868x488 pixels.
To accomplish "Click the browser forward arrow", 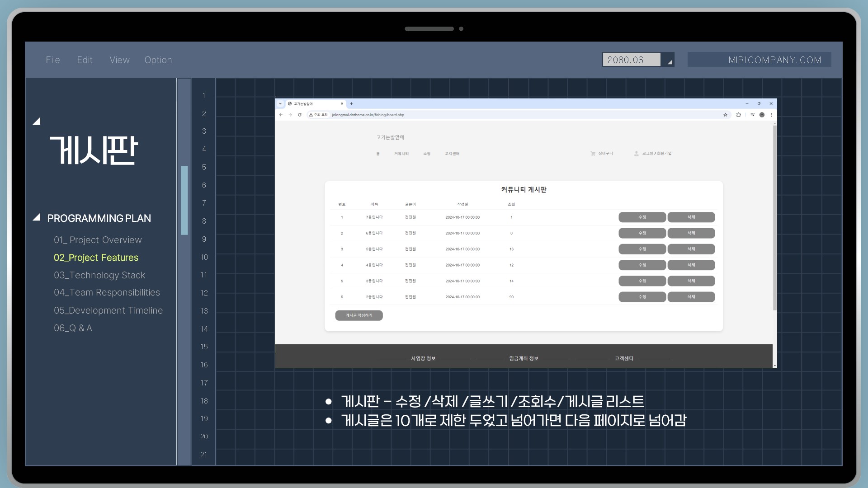I will tap(290, 115).
